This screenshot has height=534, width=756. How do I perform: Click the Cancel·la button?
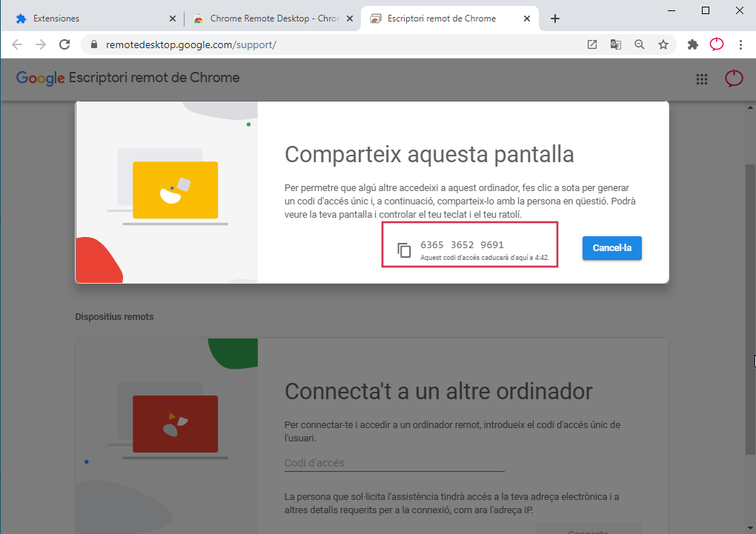pos(611,248)
